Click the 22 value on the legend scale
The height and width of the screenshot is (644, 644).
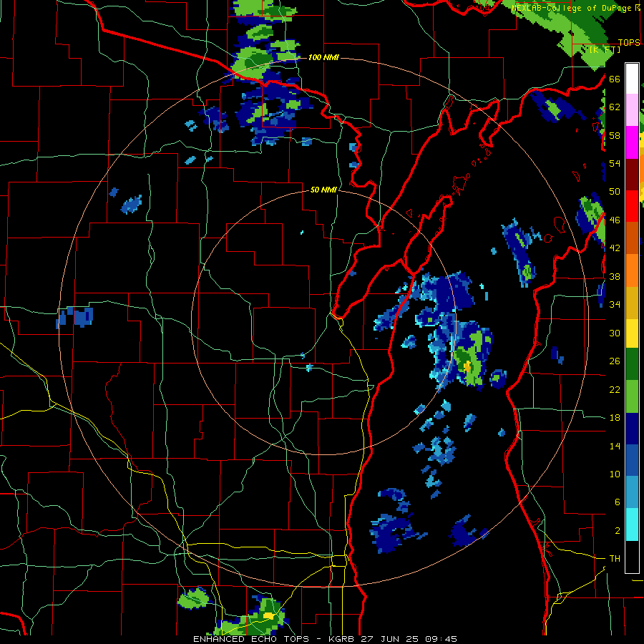pyautogui.click(x=615, y=389)
